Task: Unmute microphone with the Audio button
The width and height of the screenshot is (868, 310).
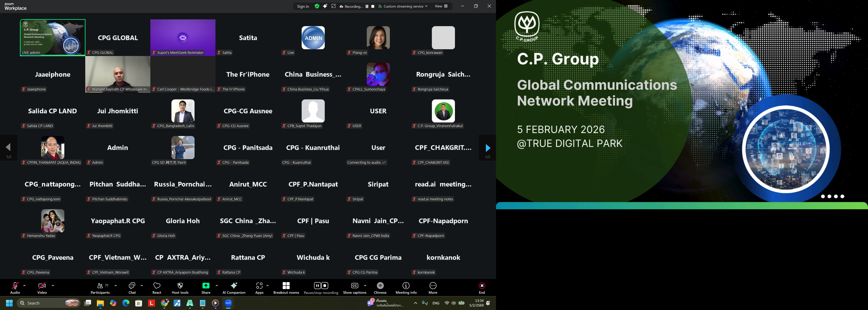Action: 15,288
